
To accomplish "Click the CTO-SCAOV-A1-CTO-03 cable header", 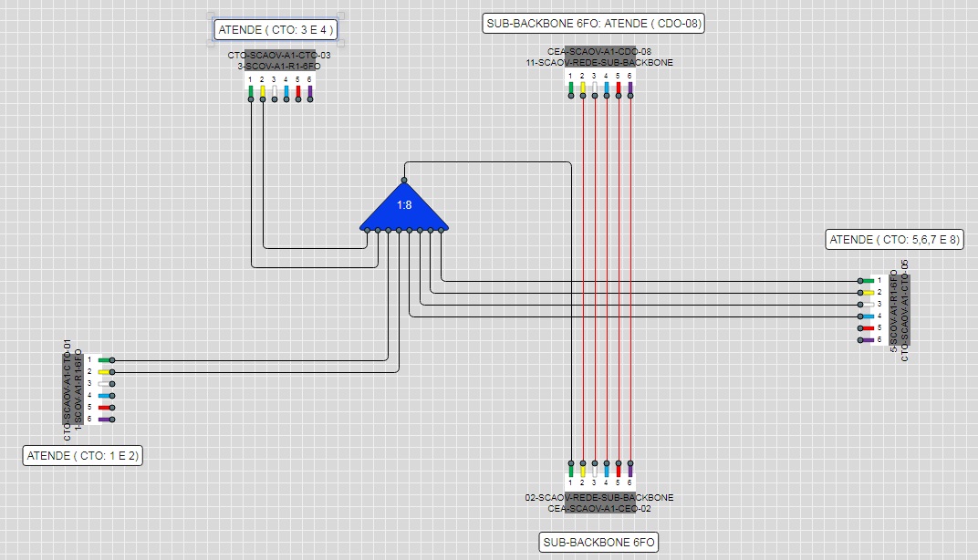I will [x=279, y=60].
